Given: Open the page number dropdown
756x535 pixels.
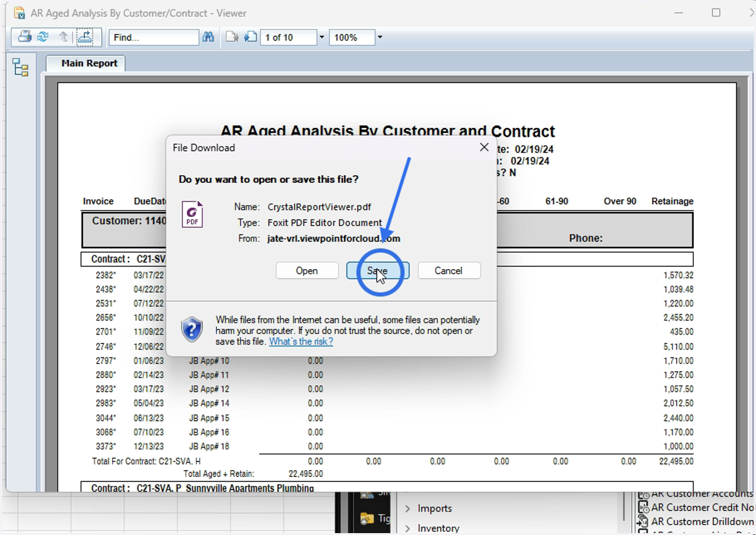Looking at the screenshot, I should 322,37.
